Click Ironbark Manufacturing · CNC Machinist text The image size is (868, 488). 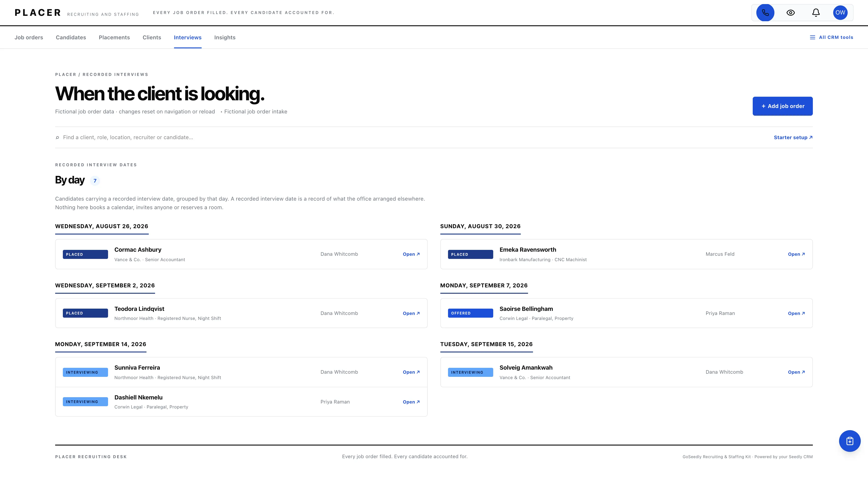[543, 260]
